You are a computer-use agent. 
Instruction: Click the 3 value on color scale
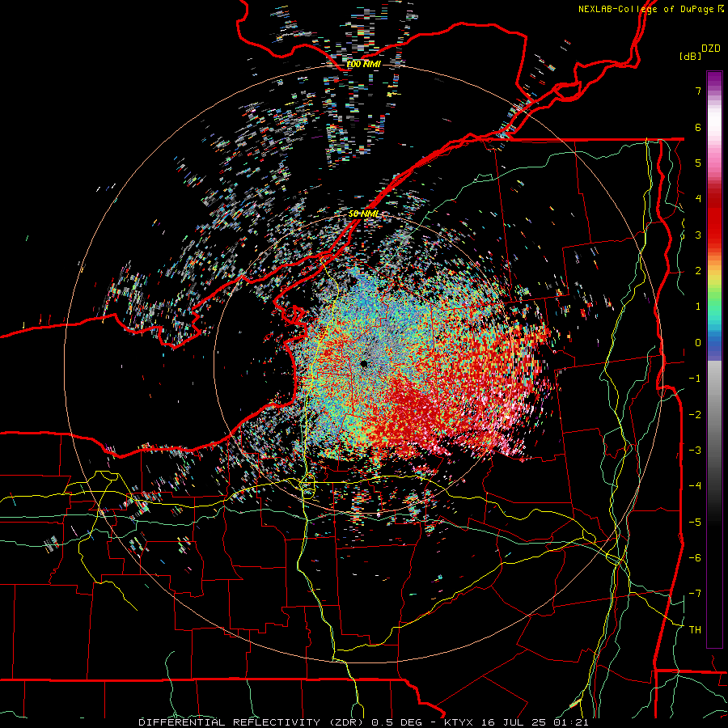click(x=698, y=235)
